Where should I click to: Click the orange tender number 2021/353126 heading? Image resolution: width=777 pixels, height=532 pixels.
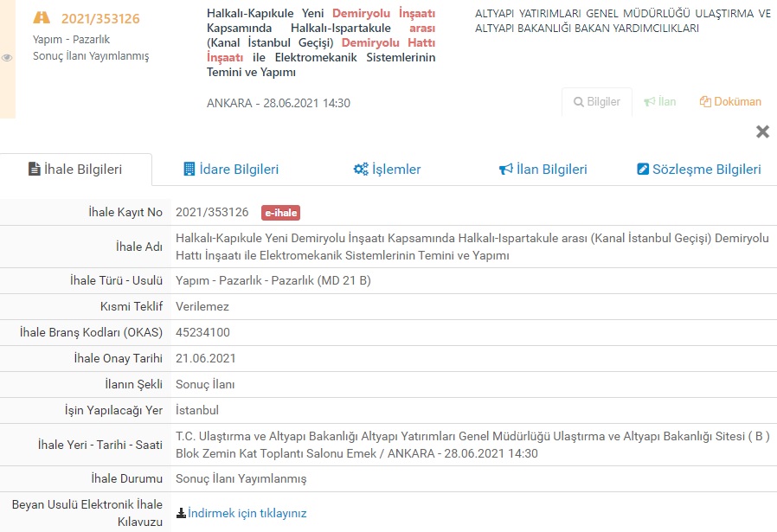pyautogui.click(x=100, y=19)
